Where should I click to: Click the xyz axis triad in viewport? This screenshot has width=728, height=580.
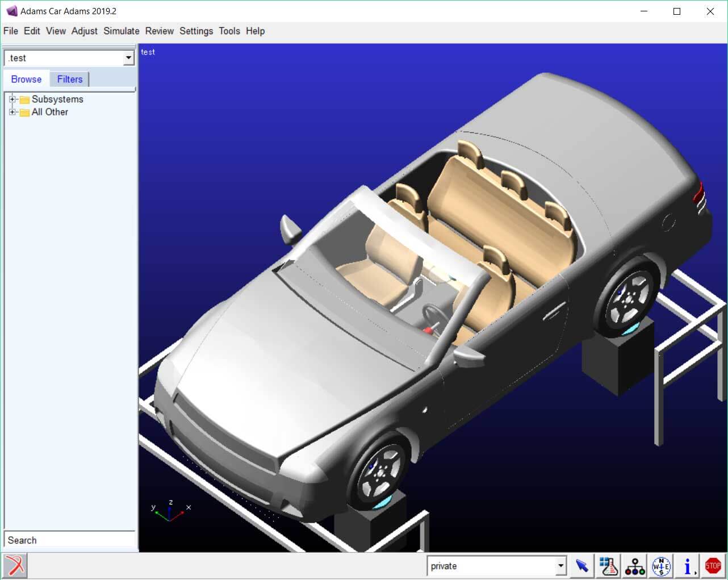(x=170, y=511)
